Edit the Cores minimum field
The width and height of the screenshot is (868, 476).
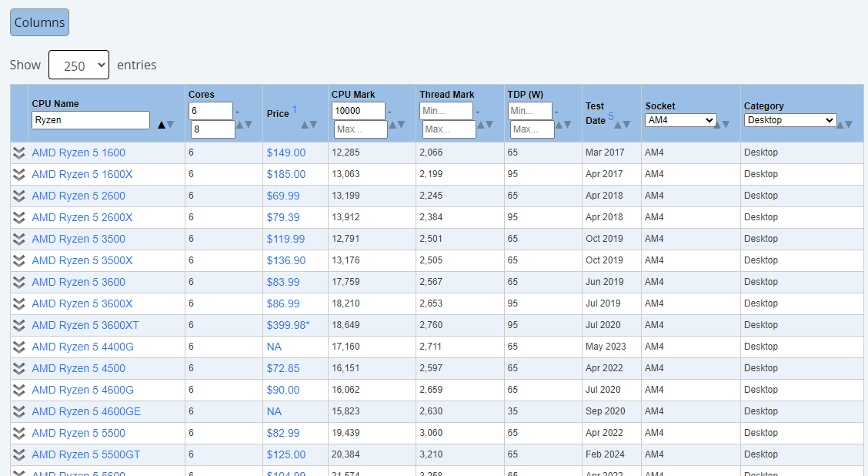tap(210, 111)
